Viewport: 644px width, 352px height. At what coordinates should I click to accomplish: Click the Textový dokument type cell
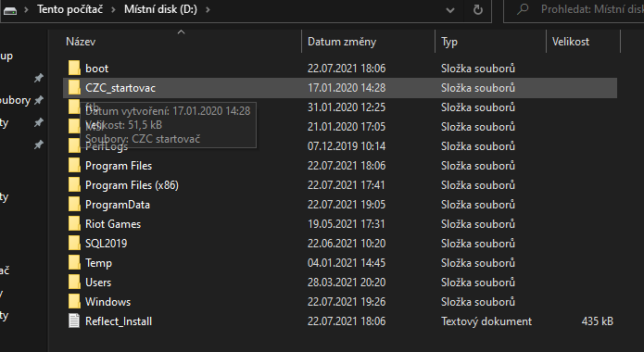[486, 321]
